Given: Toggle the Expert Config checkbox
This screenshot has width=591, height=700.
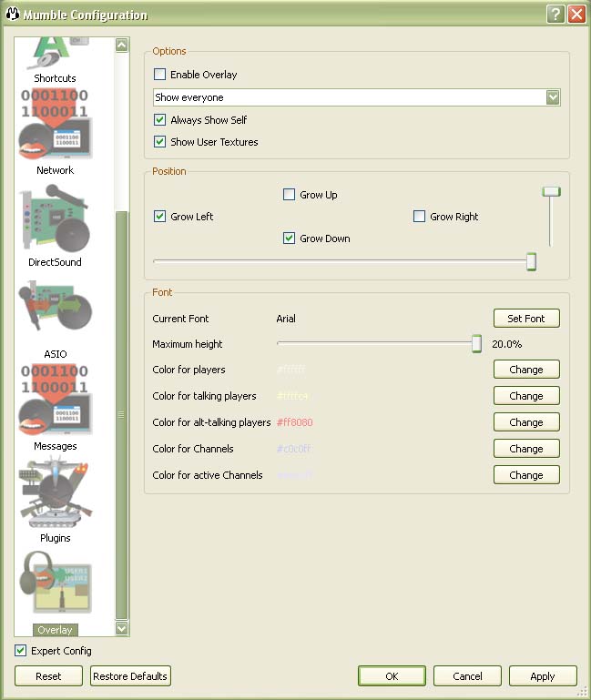Looking at the screenshot, I should (x=21, y=651).
